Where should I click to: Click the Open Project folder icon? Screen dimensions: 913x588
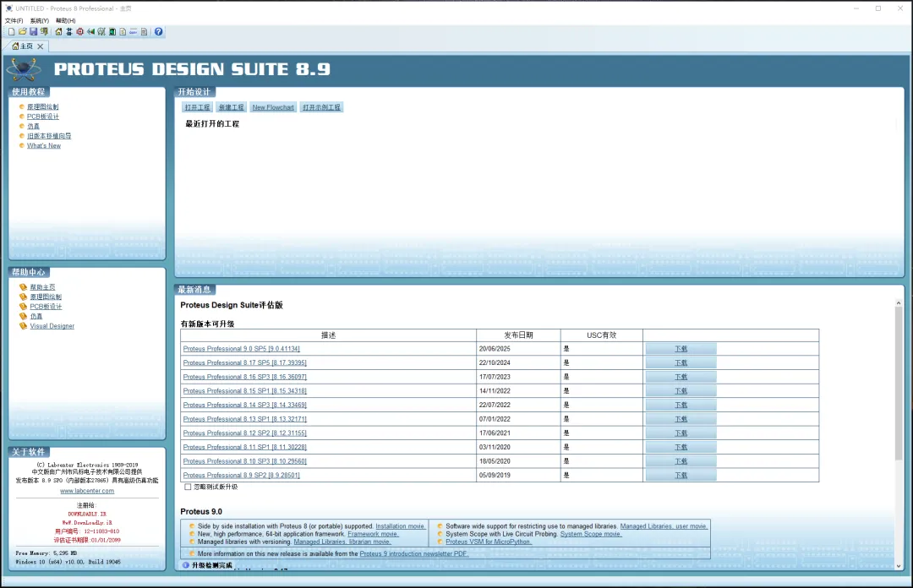(x=23, y=31)
